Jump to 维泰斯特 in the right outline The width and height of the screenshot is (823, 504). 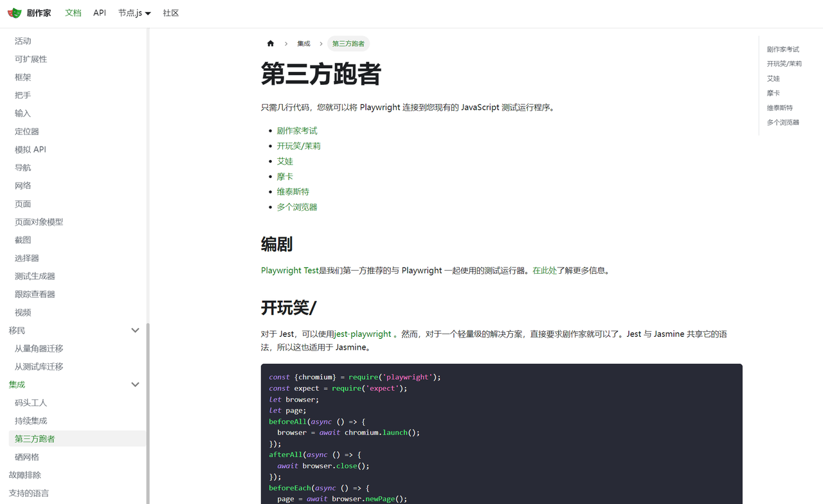click(780, 108)
